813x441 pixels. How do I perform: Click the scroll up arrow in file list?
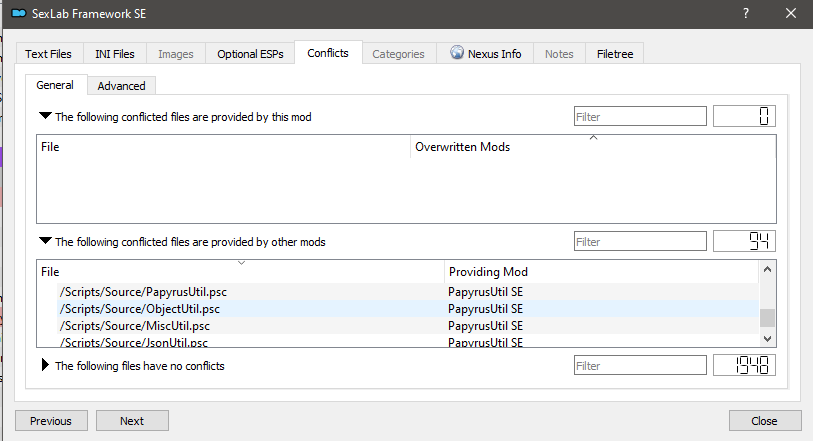[x=767, y=269]
